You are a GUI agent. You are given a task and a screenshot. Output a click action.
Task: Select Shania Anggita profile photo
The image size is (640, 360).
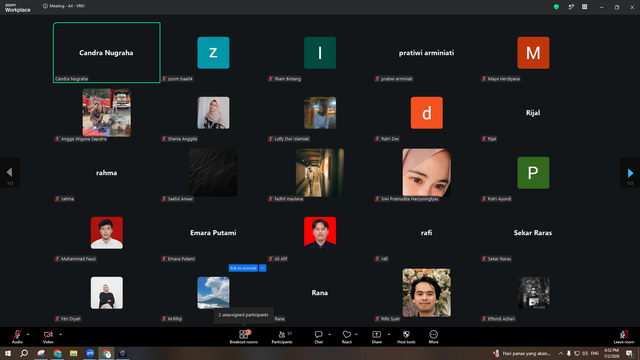[x=213, y=113]
